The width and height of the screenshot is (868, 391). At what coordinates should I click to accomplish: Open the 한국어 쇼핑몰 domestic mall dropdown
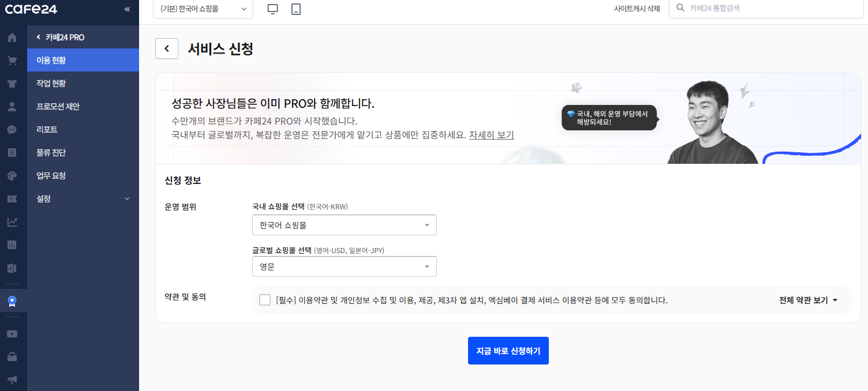[344, 225]
